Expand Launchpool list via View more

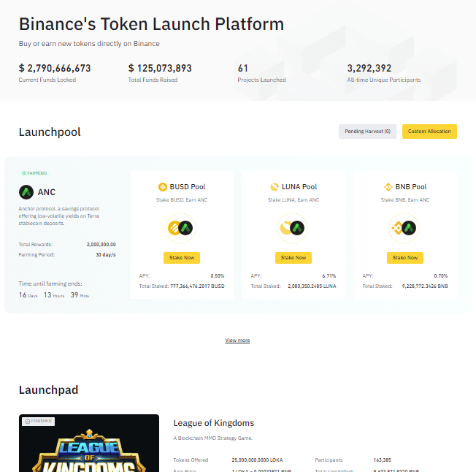tap(237, 340)
